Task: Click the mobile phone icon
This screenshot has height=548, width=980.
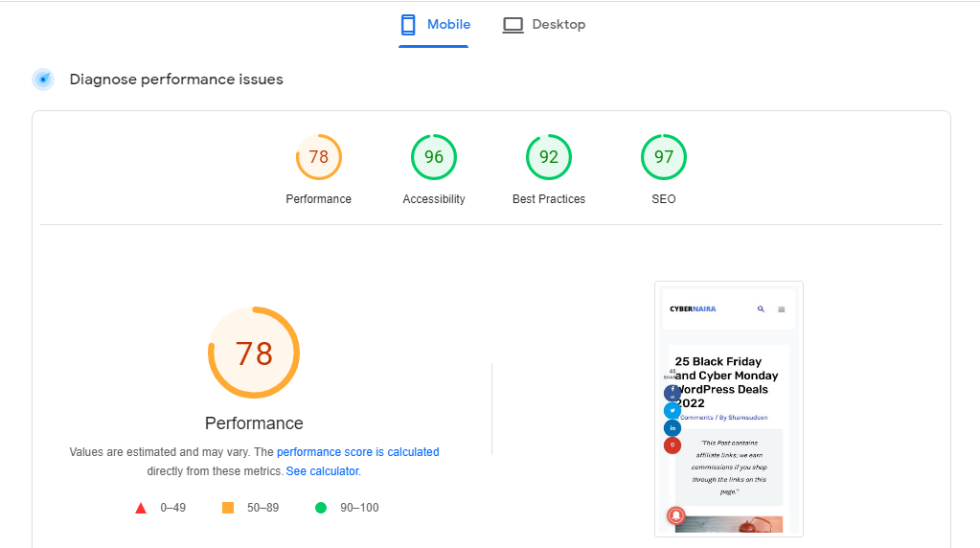Action: 408,25
